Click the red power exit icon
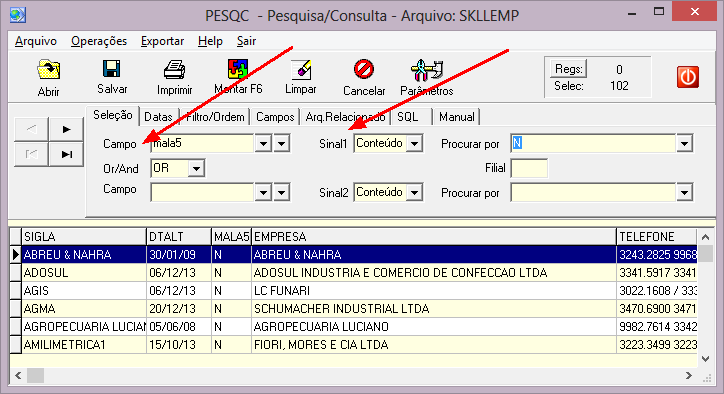 coord(688,77)
